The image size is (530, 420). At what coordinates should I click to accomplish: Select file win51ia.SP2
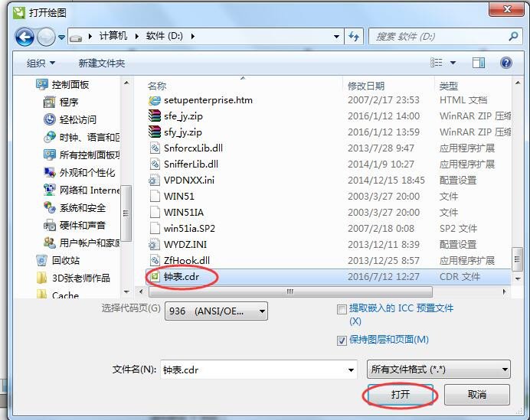tap(189, 229)
